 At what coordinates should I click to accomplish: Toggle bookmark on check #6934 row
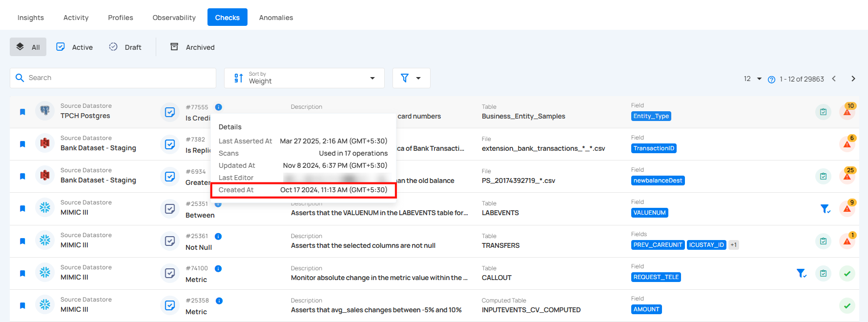tap(22, 177)
